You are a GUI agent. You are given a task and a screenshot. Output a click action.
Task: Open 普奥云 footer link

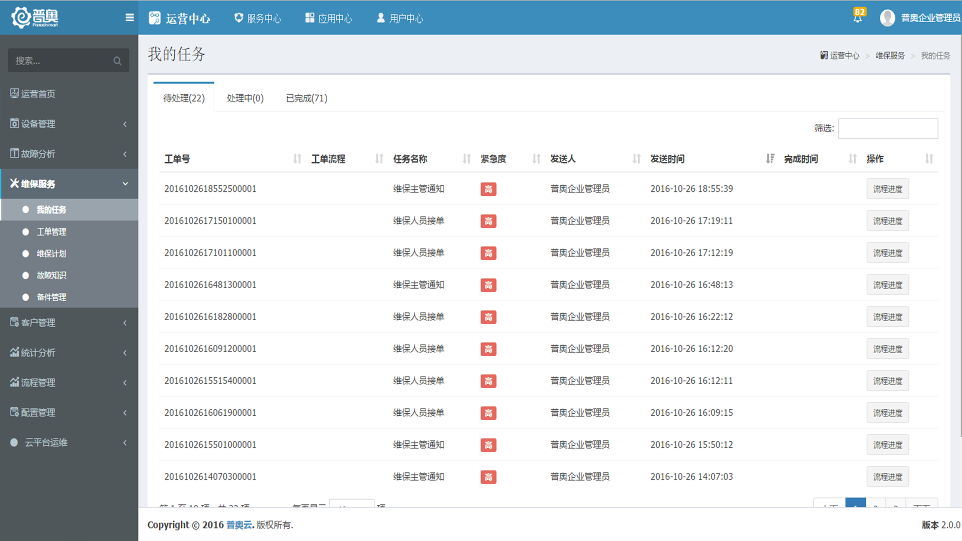239,525
